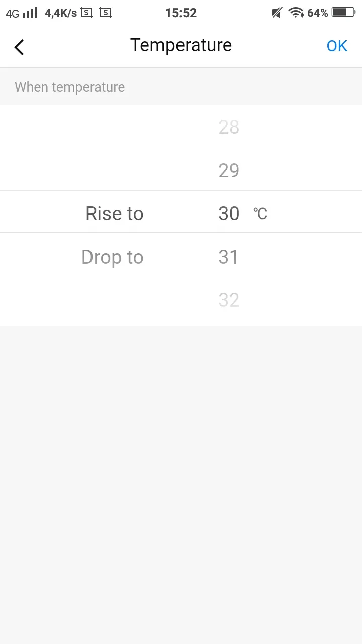Pick temperature value 31
The image size is (362, 644).
[x=228, y=257]
